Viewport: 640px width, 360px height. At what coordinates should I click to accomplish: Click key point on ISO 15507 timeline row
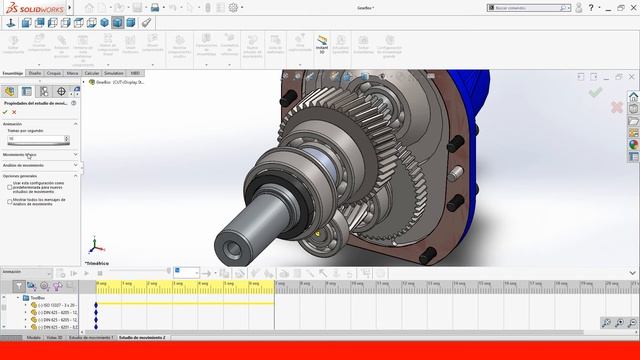[96, 305]
